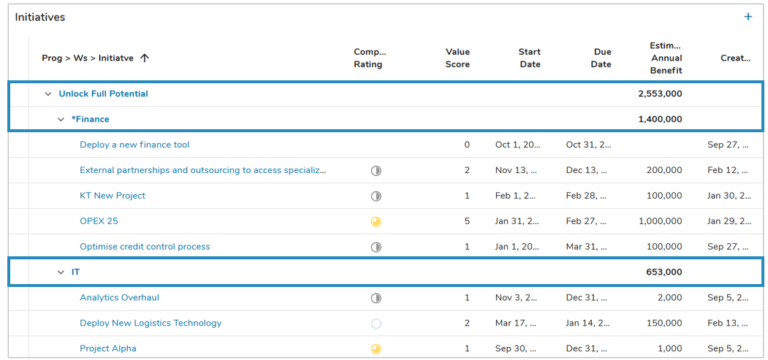Image resolution: width=768 pixels, height=360 pixels.
Task: Click the Start Date column header
Action: [529, 58]
